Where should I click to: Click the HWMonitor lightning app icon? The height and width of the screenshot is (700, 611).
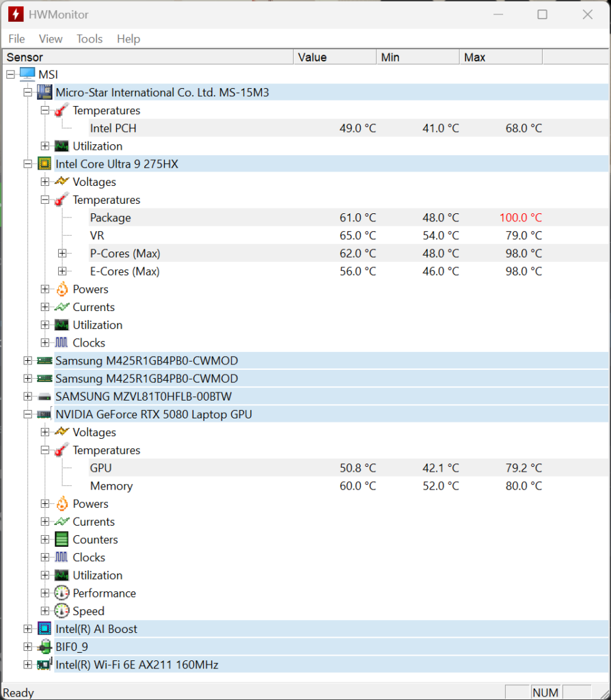pyautogui.click(x=16, y=14)
